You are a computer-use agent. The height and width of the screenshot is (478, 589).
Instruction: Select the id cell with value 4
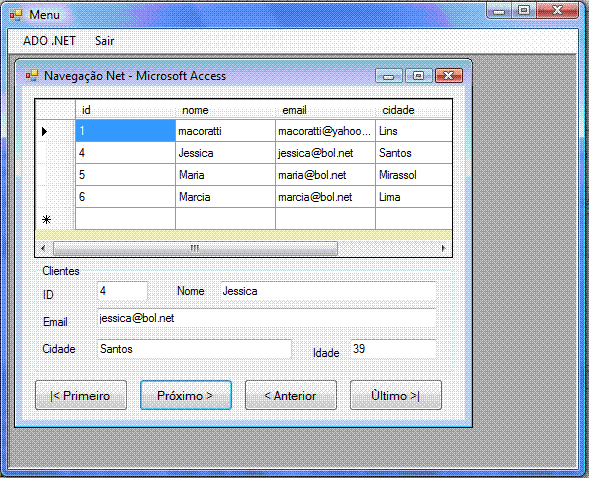[125, 153]
